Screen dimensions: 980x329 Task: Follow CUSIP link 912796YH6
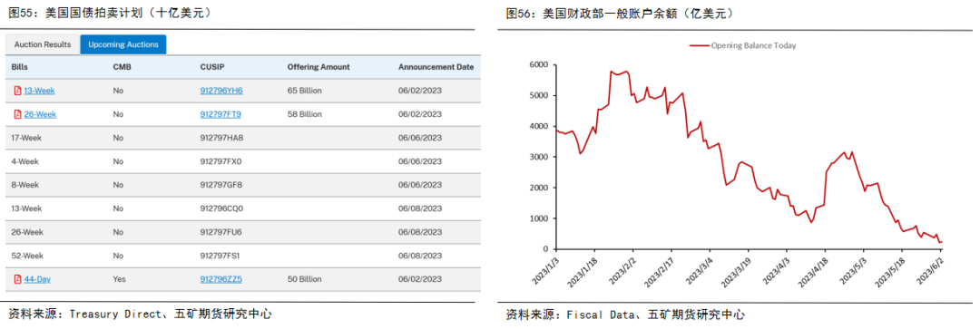point(221,91)
